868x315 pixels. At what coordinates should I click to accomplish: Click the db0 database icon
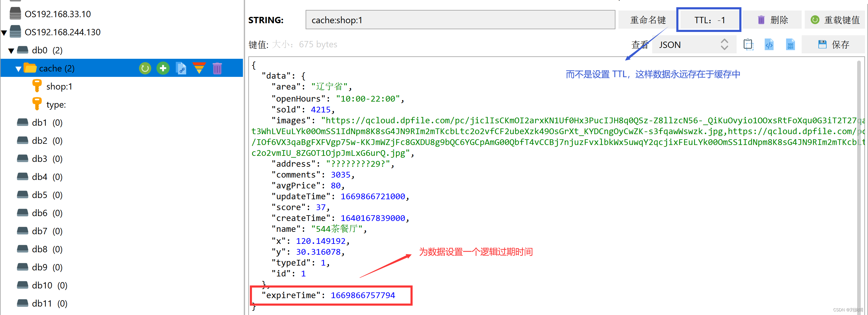pos(23,50)
